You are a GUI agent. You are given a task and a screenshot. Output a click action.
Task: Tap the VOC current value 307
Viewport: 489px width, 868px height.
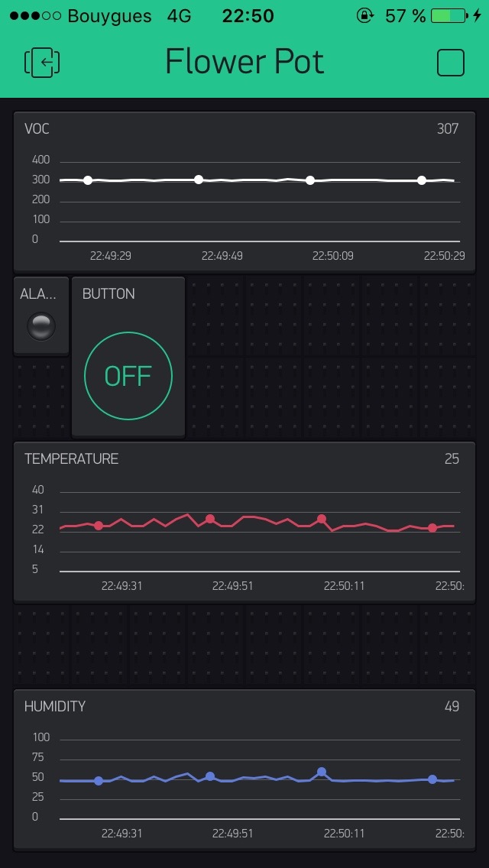(x=448, y=128)
